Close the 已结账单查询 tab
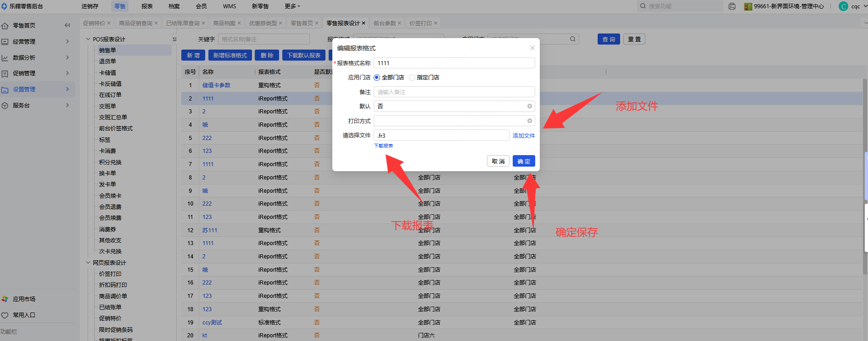This screenshot has height=341, width=868. 203,23
